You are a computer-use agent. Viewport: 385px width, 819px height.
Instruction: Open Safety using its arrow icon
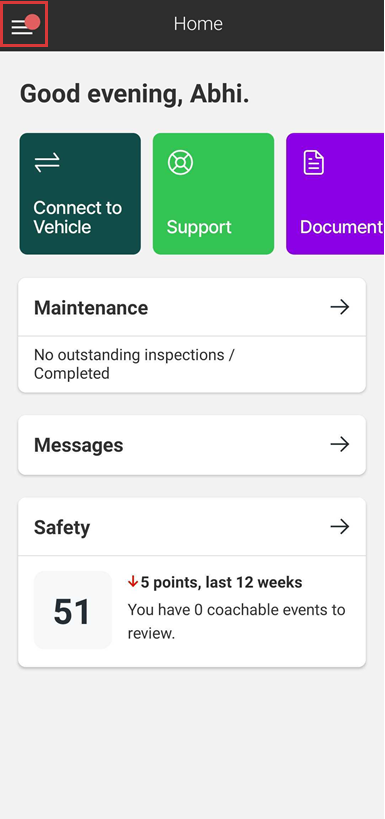pos(340,526)
